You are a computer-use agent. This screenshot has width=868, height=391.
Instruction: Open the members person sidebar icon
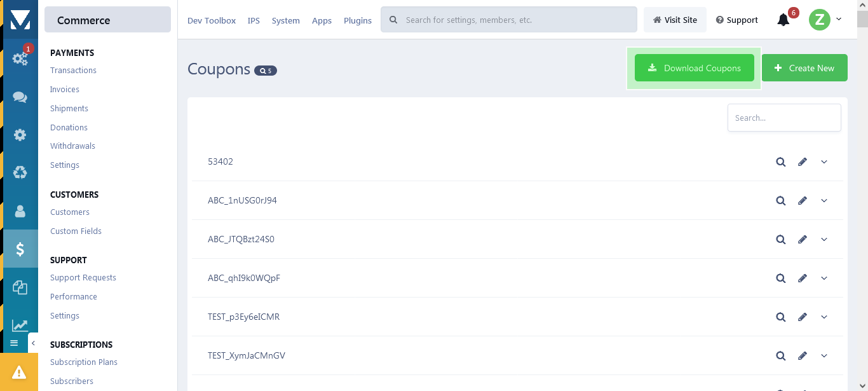[x=20, y=211]
